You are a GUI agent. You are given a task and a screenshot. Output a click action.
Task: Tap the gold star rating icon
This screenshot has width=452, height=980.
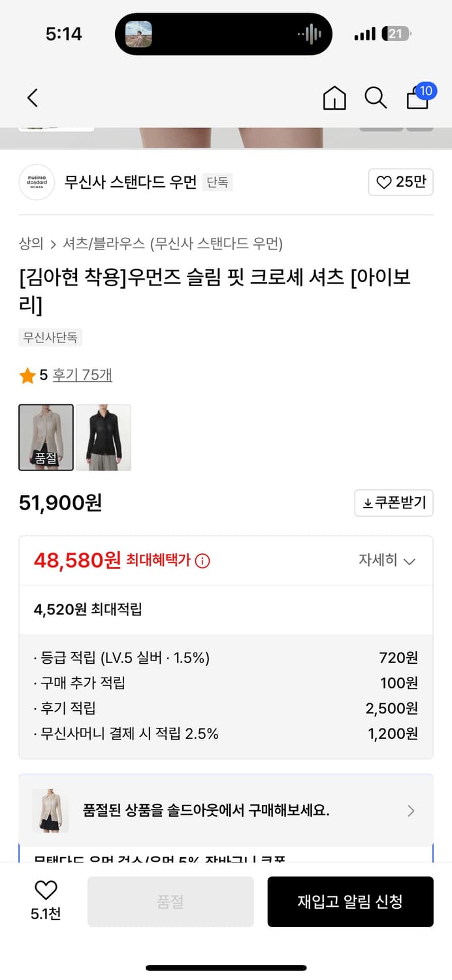pos(27,376)
